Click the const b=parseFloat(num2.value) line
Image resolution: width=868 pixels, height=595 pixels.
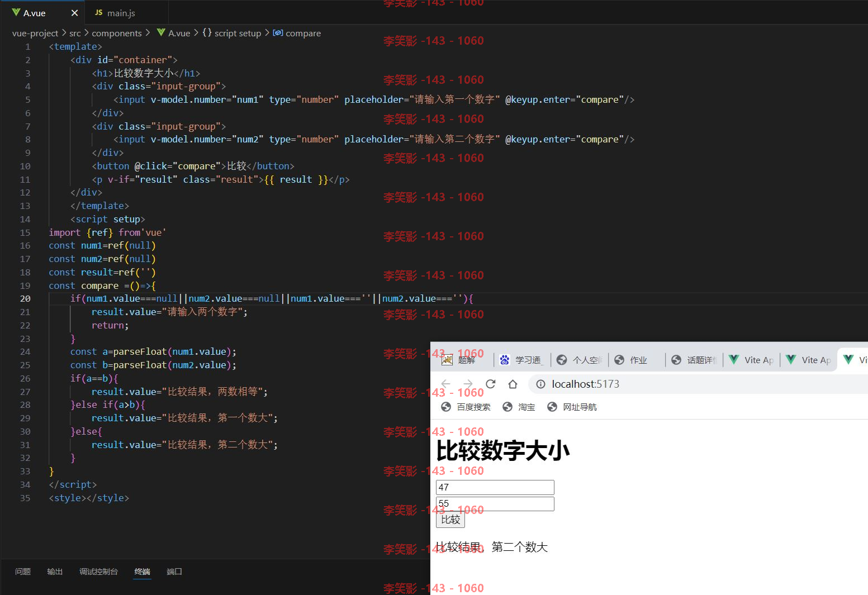(x=154, y=365)
